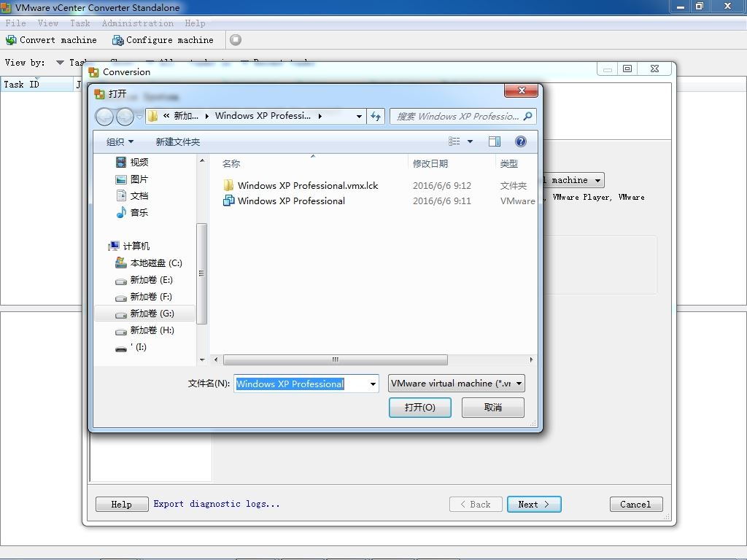
Task: Select 计算机 in the navigation pane
Action: 128,246
